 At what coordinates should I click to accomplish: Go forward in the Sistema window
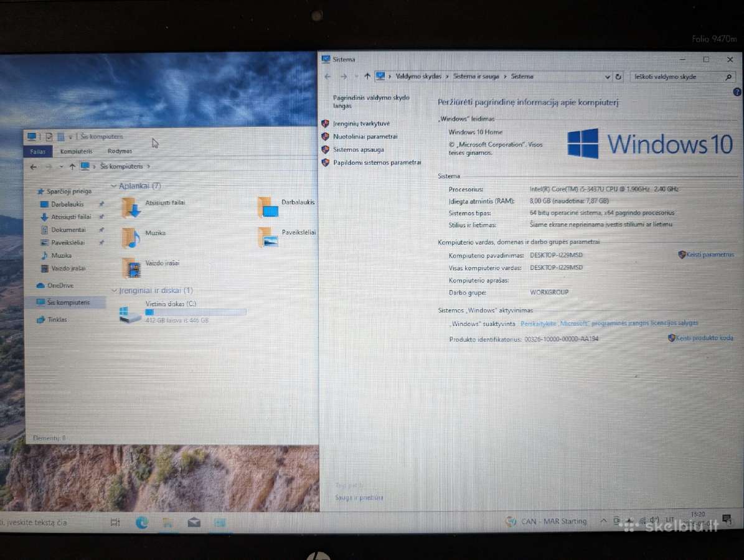(344, 77)
